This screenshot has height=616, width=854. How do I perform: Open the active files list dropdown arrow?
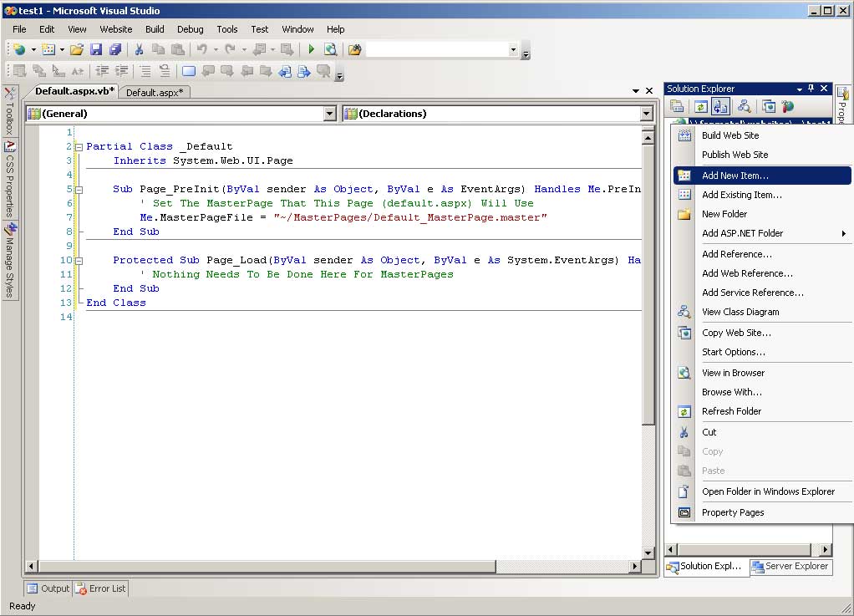pyautogui.click(x=636, y=91)
